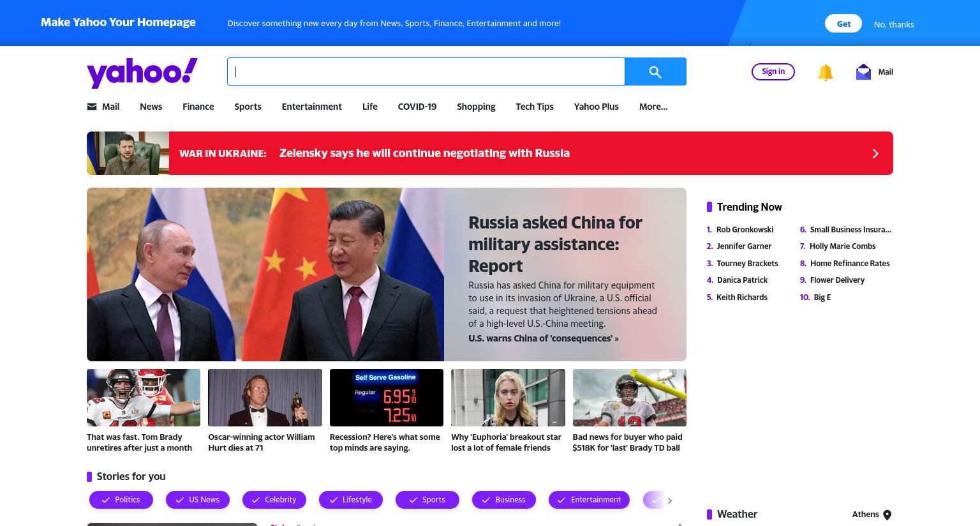
Task: Open trending topic Tourney Brackets
Action: click(747, 264)
